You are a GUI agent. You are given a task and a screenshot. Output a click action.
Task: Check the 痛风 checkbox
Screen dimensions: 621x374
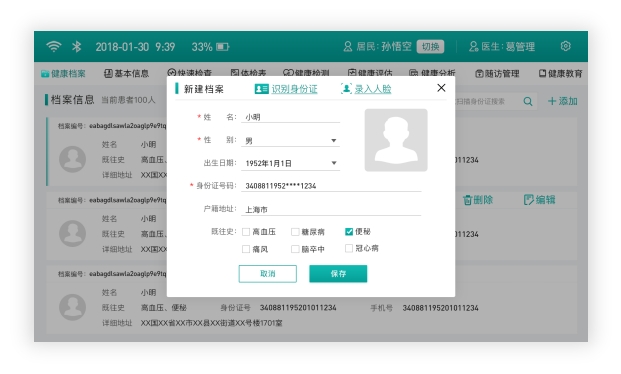246,249
